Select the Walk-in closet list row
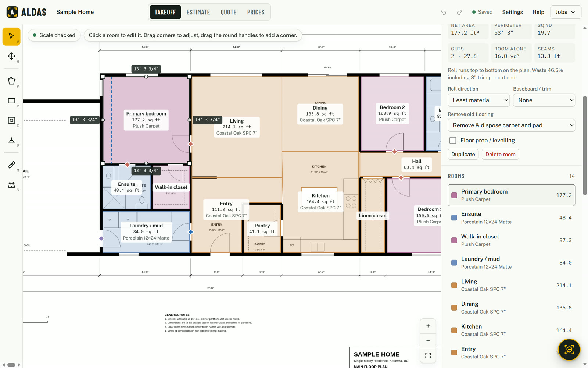Screen dimensions: 588x368 click(511, 240)
